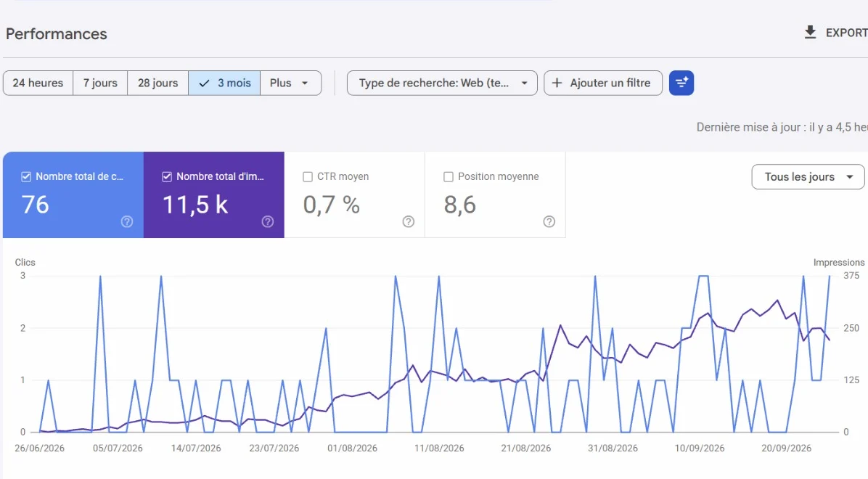Image resolution: width=868 pixels, height=479 pixels.
Task: Open Type de recherche Web dropdown
Action: 442,83
